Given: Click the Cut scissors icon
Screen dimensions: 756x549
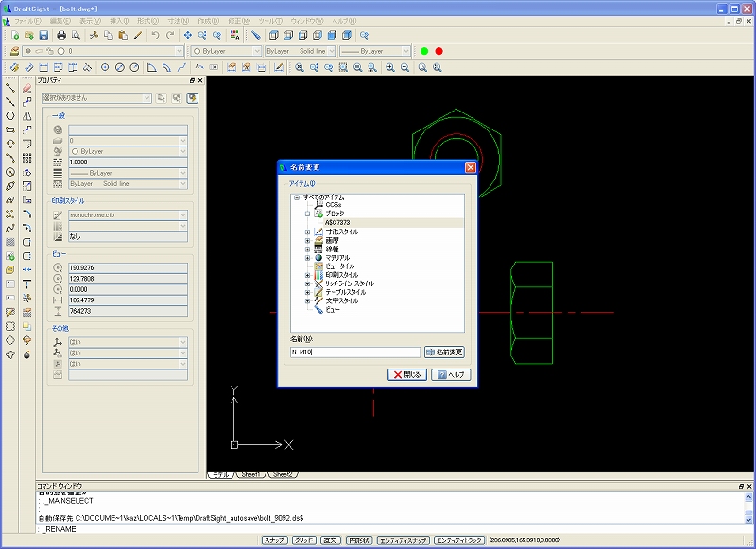Looking at the screenshot, I should 94,35.
